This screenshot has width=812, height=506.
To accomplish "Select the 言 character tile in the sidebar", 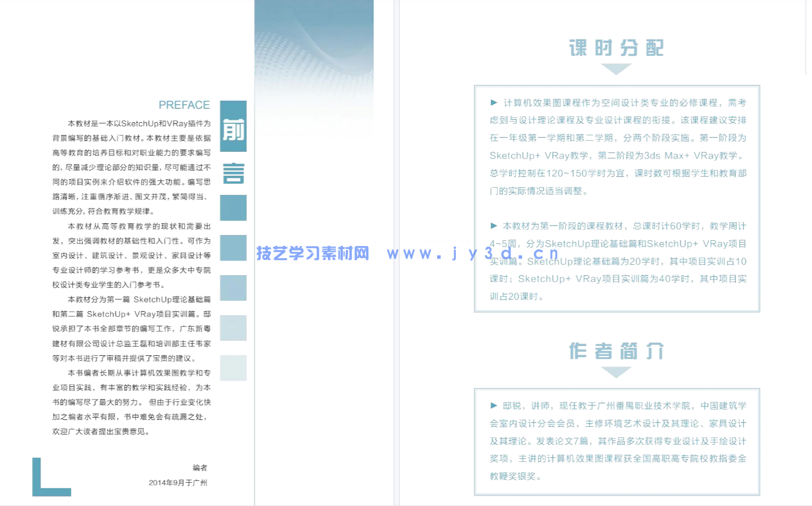I will [x=232, y=173].
